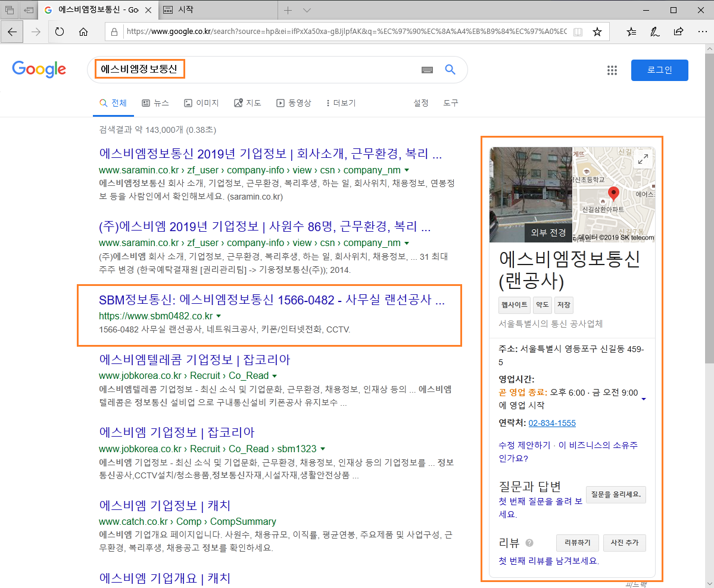Open the on-screen keyboard input tool
The height and width of the screenshot is (588, 714).
coord(427,70)
